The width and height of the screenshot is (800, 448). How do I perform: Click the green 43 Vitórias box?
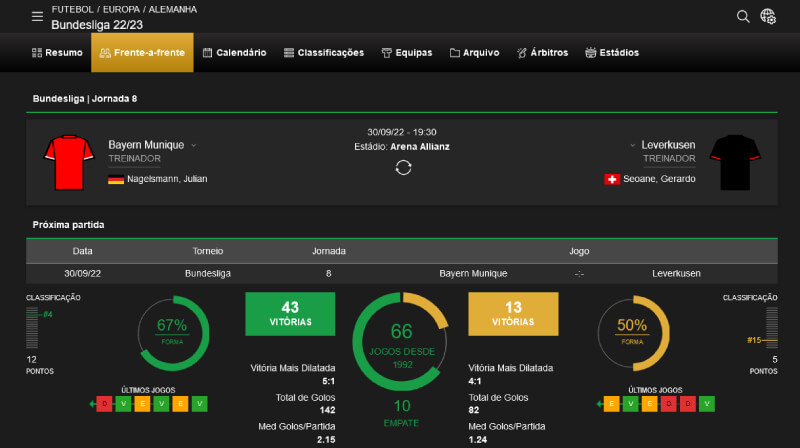click(x=290, y=314)
